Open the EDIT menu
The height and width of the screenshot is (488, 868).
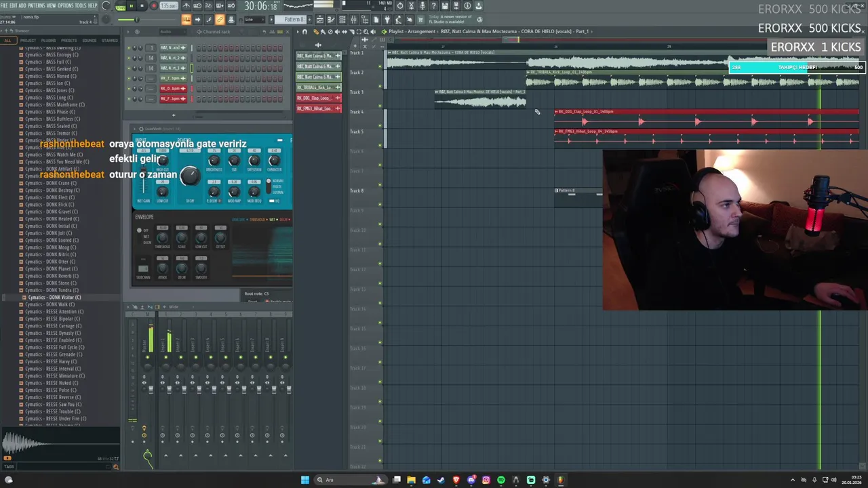(x=13, y=5)
